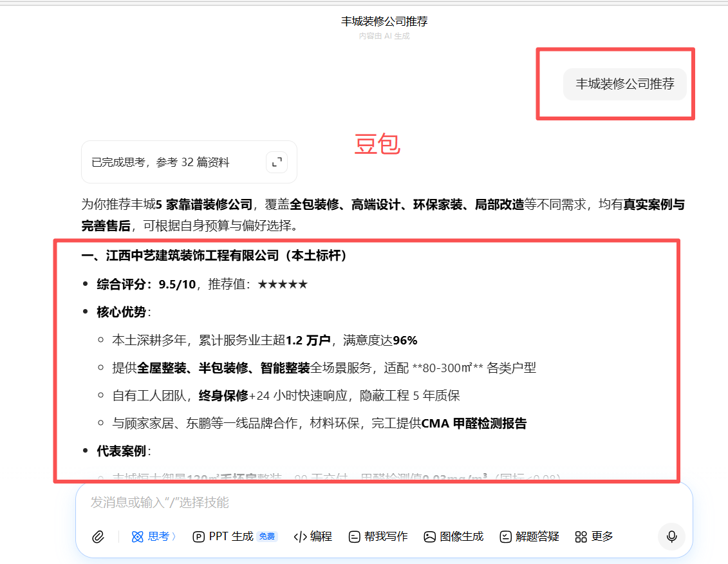728x564 pixels.
Task: Click the 免费 badge next to PPT 生成
Action: tap(267, 536)
